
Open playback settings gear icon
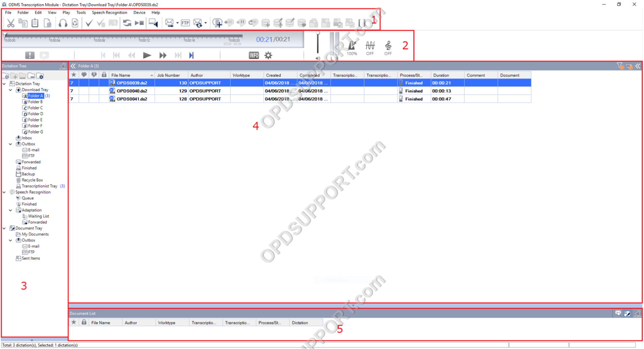268,55
